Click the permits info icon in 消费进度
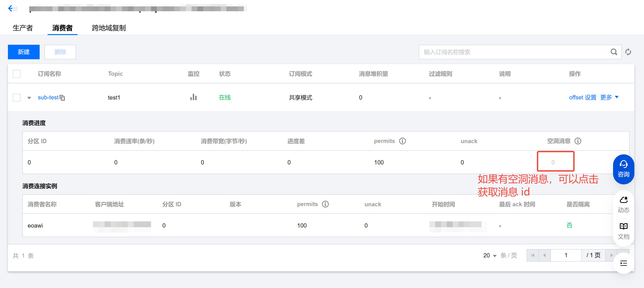644x288 pixels. pyautogui.click(x=402, y=141)
